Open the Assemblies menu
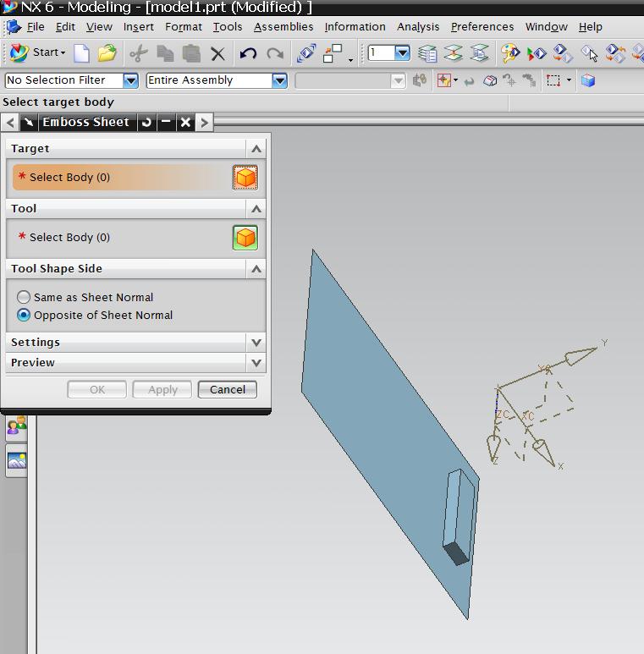The width and height of the screenshot is (644, 654). (x=283, y=27)
